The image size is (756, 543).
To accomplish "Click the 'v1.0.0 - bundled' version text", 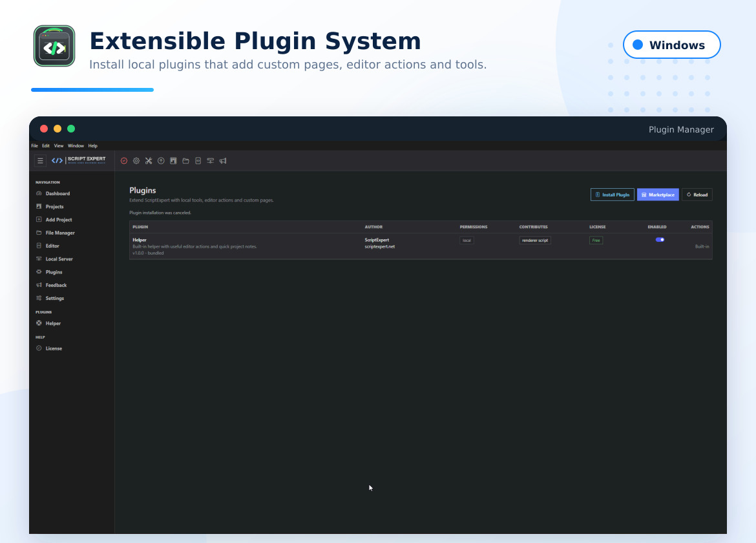I will [x=148, y=253].
